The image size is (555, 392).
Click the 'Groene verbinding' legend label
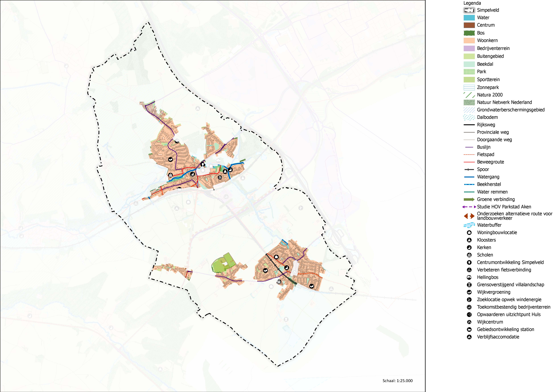496,199
